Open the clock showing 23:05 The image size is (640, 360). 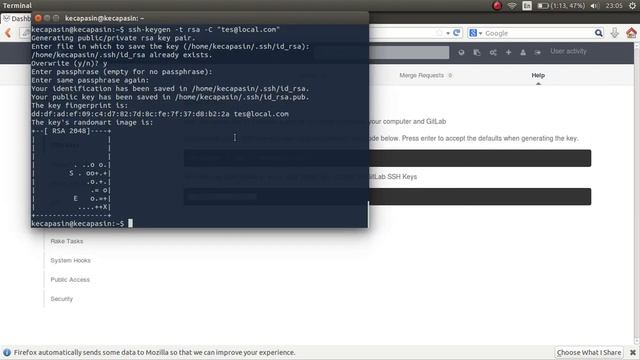point(614,6)
